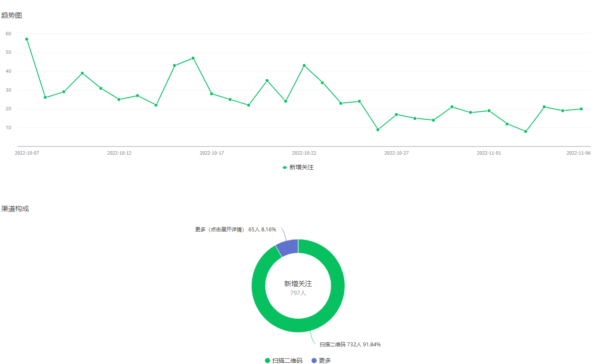Click the data point at 2022-10-22

pyautogui.click(x=304, y=65)
